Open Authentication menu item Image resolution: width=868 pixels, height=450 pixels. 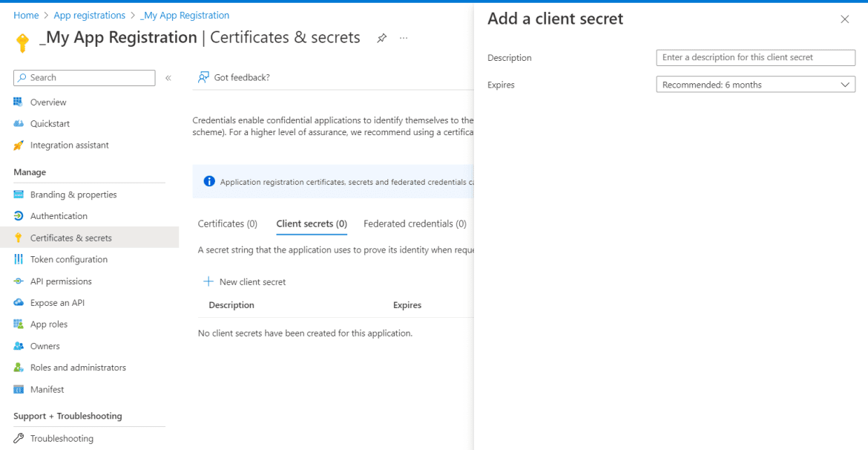pyautogui.click(x=59, y=216)
